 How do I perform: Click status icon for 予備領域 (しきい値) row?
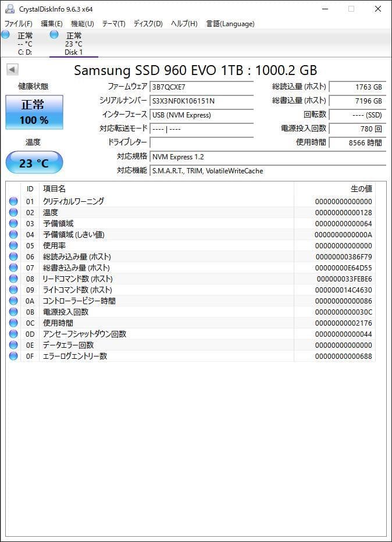point(13,234)
